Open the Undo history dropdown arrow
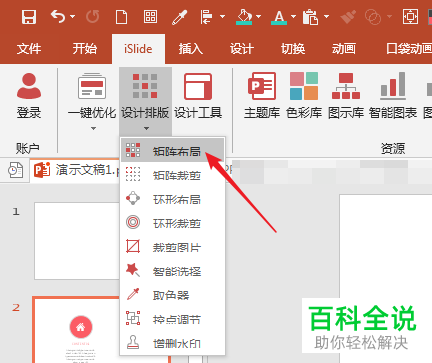Viewport: 432px width, 363px height. (73, 16)
